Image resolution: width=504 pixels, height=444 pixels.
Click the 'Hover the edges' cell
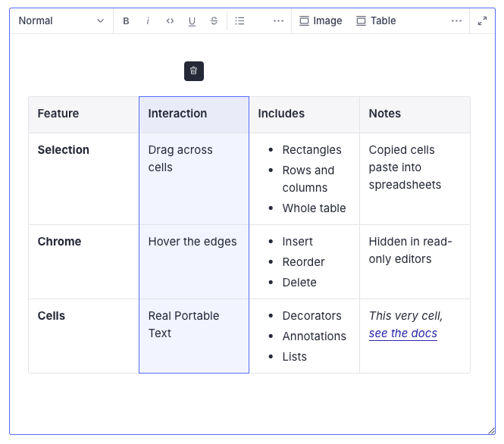point(194,262)
